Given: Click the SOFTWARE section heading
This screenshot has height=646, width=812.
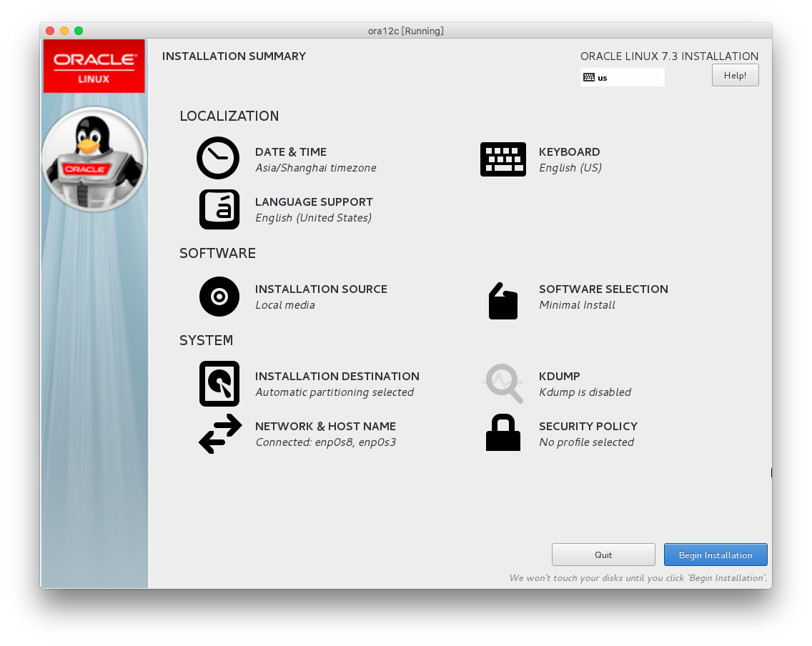Looking at the screenshot, I should click(x=217, y=253).
